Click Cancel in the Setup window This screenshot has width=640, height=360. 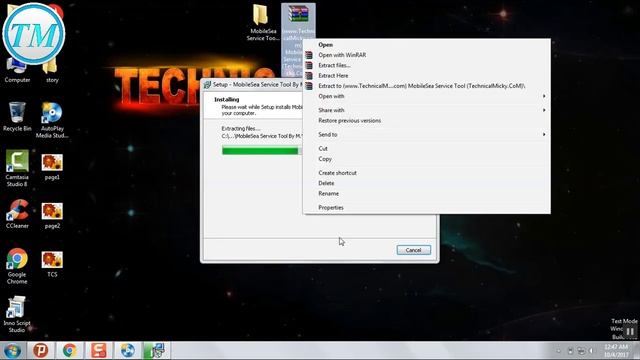click(x=413, y=250)
